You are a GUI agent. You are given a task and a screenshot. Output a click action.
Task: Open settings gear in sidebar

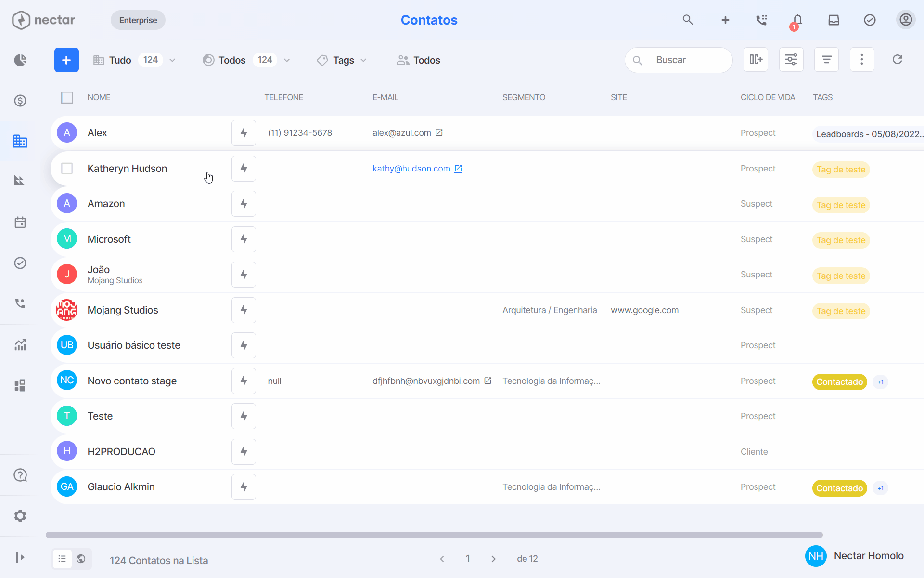20,516
